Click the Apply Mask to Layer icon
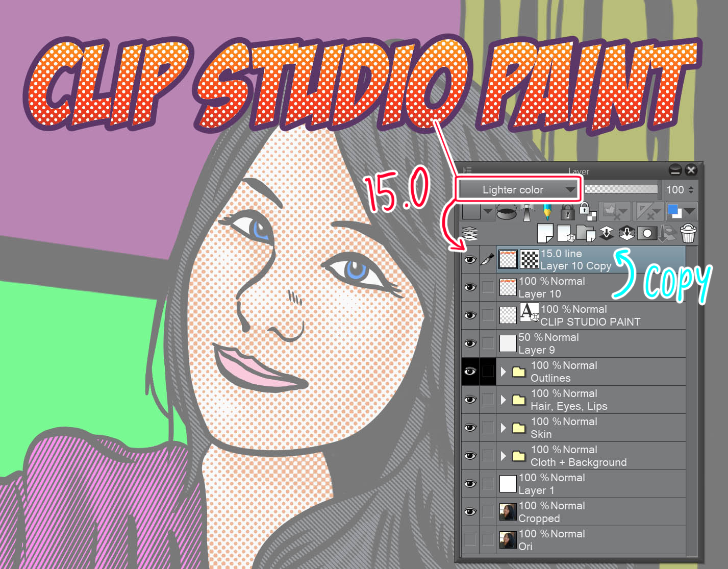 point(667,234)
